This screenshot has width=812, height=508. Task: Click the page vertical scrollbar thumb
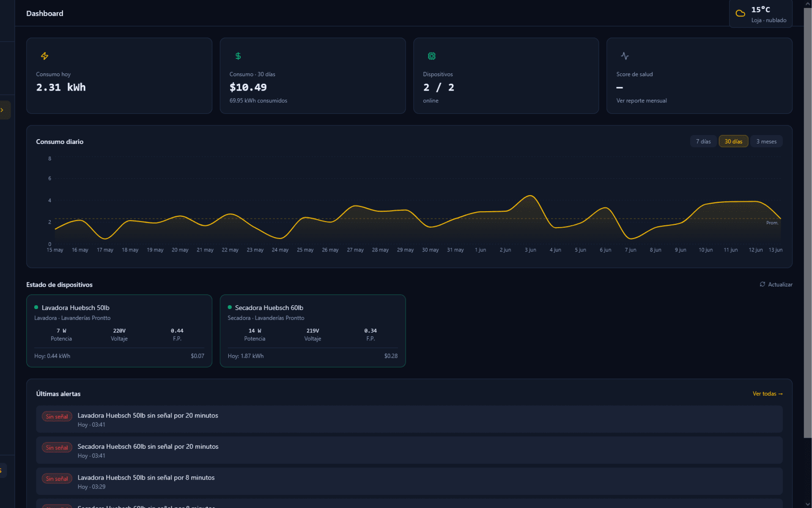(808, 222)
